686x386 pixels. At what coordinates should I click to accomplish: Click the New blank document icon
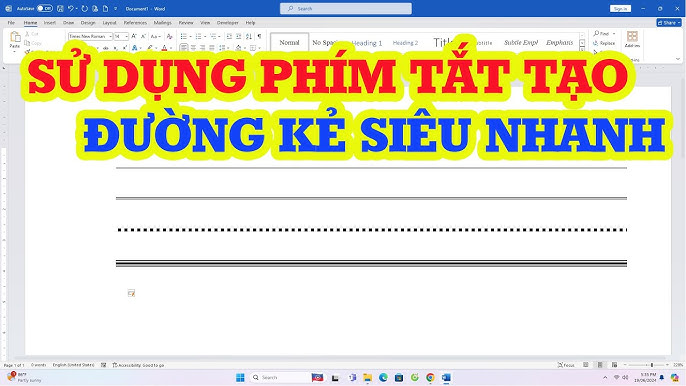(x=105, y=8)
